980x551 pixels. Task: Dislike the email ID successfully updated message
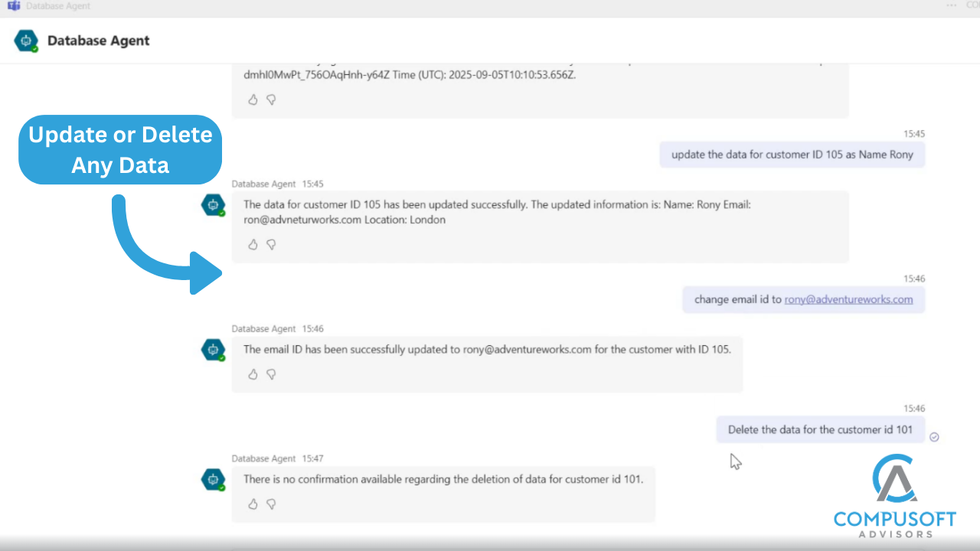tap(271, 374)
